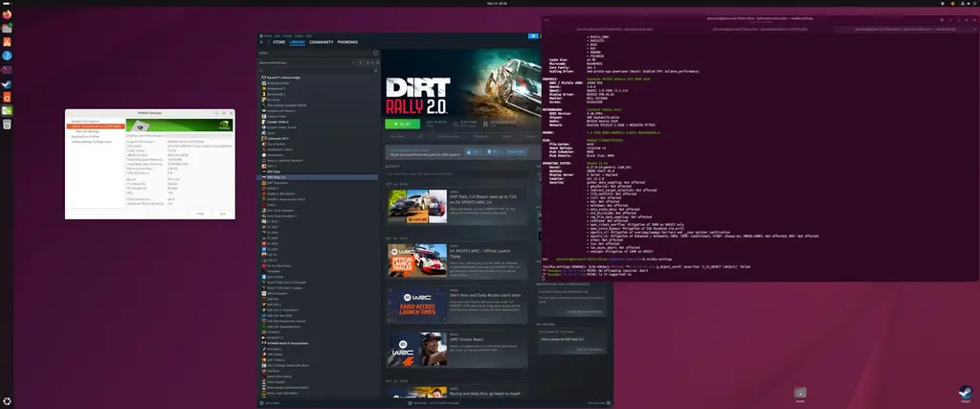
Task: Click the Steam back navigation arrow
Action: click(x=261, y=42)
